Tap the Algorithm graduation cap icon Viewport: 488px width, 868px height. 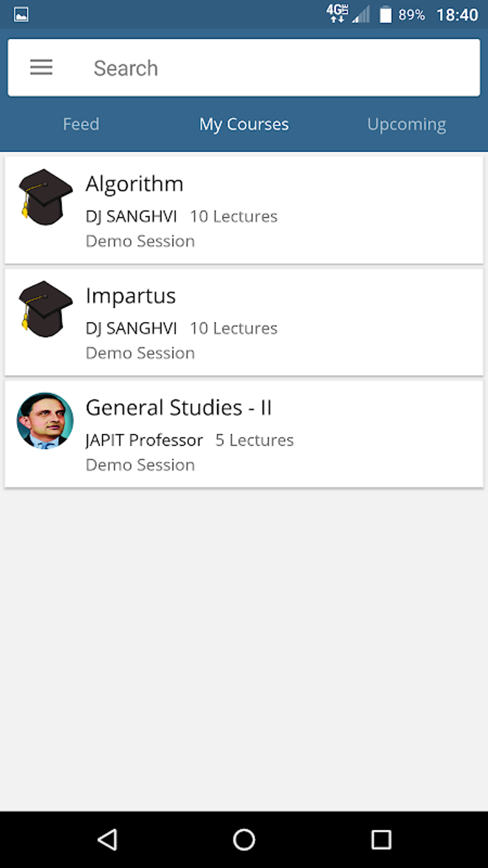(x=45, y=197)
